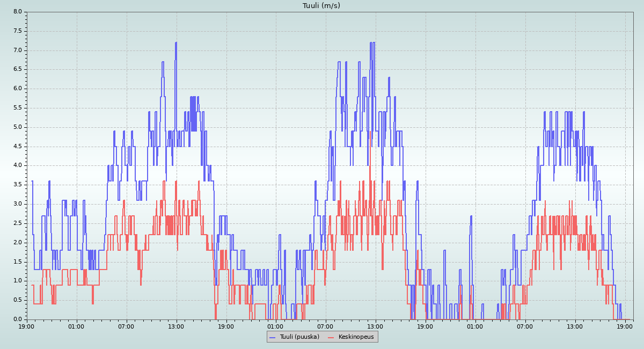Click the 7.0 y-axis tick label

click(x=17, y=50)
